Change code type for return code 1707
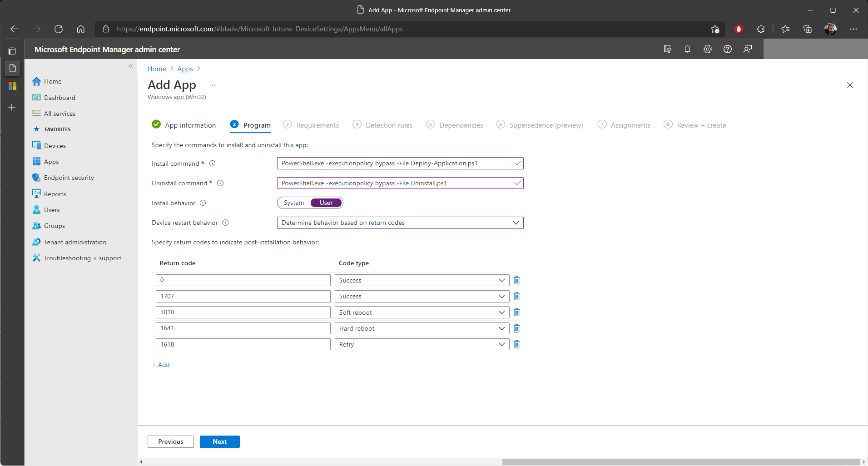 (422, 296)
